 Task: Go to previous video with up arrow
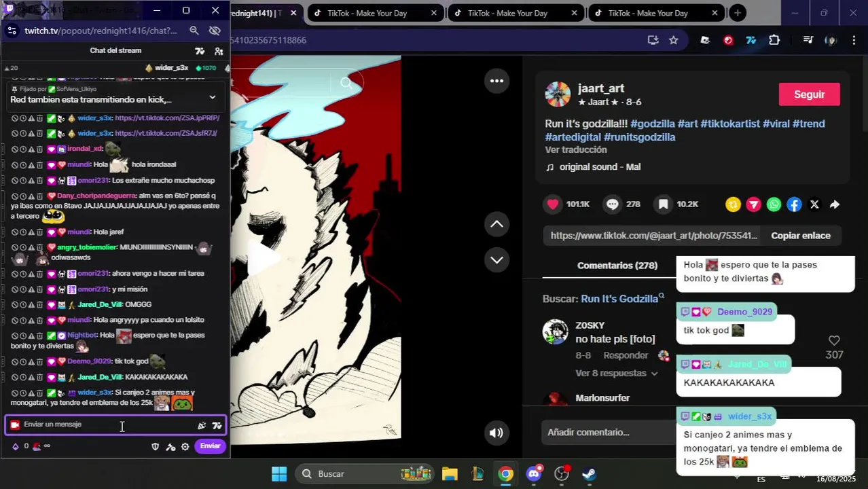496,224
